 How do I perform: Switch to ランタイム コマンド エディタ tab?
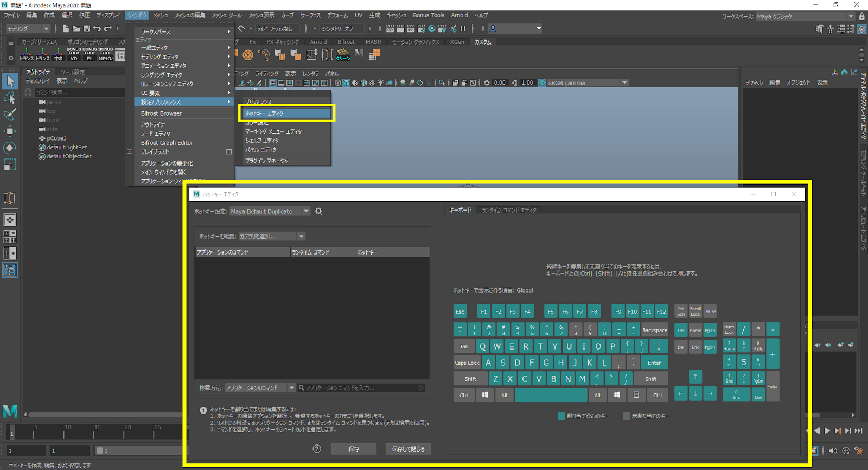pyautogui.click(x=509, y=210)
